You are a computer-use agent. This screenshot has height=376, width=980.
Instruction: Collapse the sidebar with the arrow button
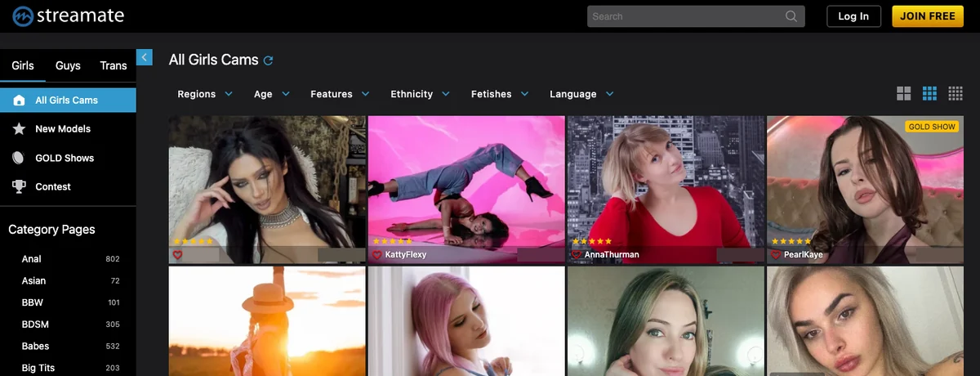[145, 57]
